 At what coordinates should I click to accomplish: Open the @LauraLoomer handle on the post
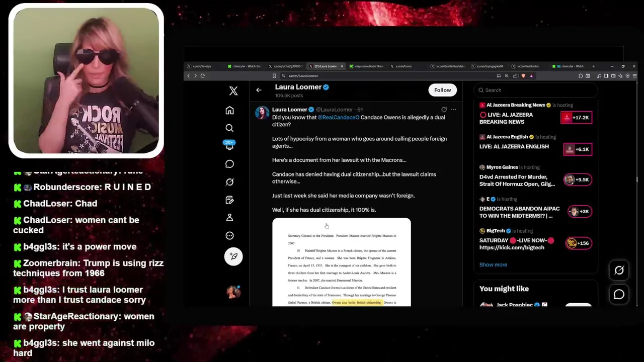point(335,109)
